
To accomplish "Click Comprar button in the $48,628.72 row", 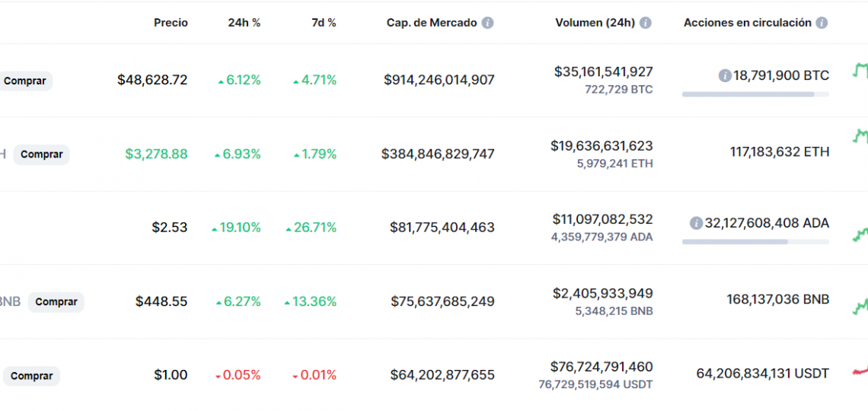I will click(x=25, y=81).
